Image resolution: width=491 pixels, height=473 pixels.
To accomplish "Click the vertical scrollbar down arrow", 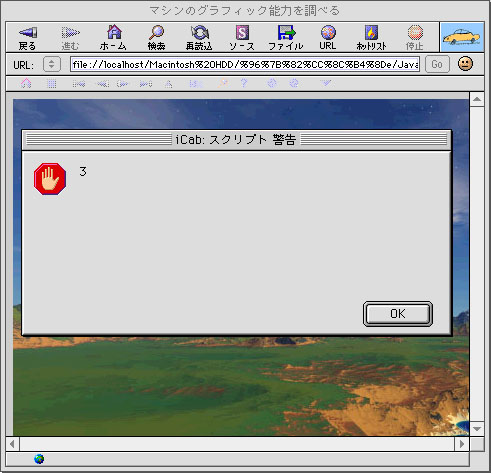I will click(x=477, y=429).
